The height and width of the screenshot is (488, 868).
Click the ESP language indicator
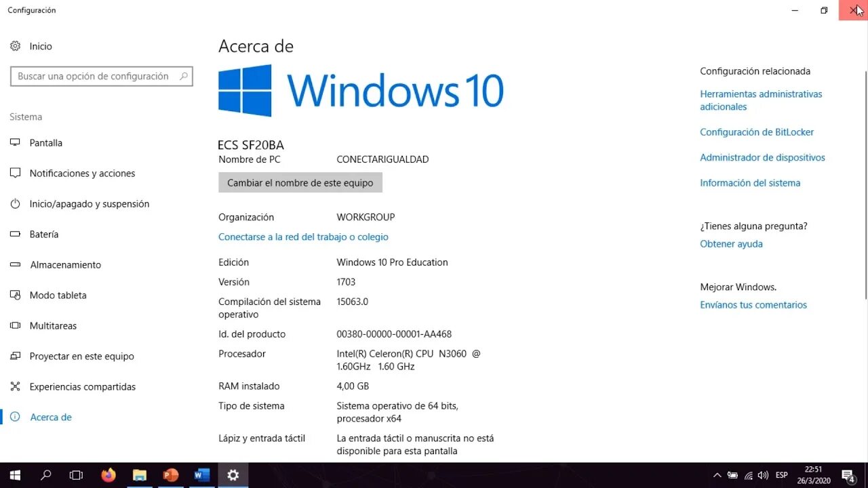(x=782, y=475)
